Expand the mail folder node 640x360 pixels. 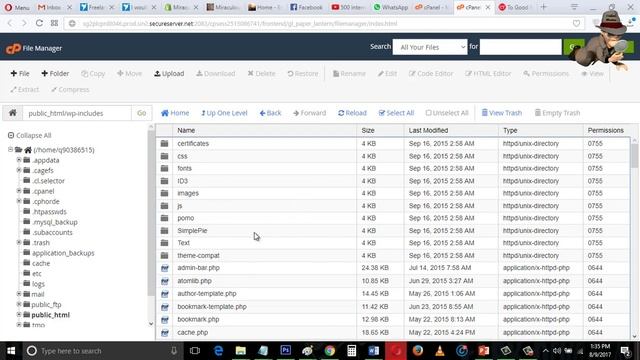(x=19, y=294)
